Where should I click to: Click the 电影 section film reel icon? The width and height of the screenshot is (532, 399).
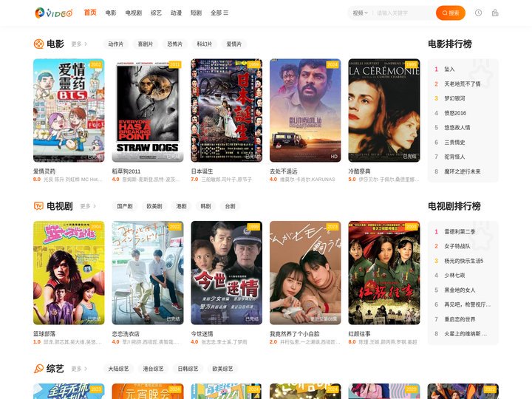pyautogui.click(x=38, y=44)
